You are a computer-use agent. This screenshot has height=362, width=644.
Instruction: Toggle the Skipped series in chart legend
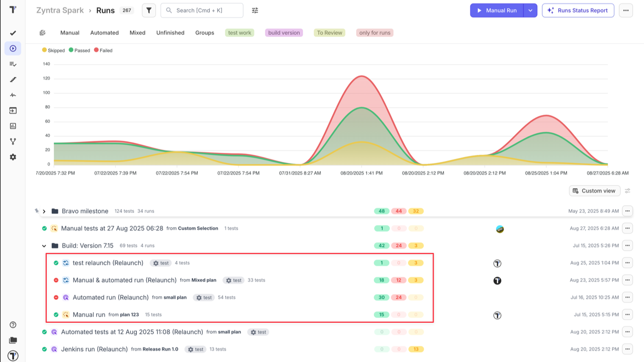tap(53, 50)
